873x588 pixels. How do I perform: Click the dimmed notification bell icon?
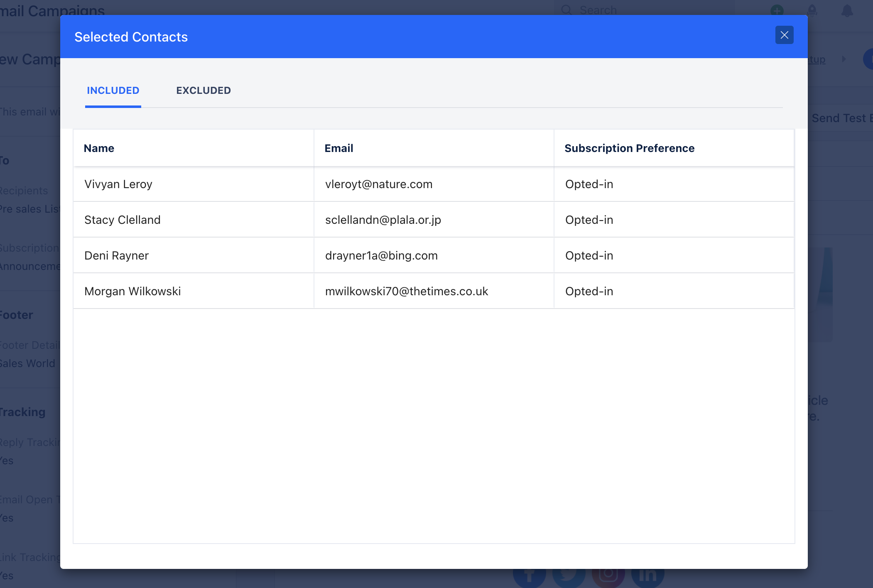pyautogui.click(x=847, y=10)
